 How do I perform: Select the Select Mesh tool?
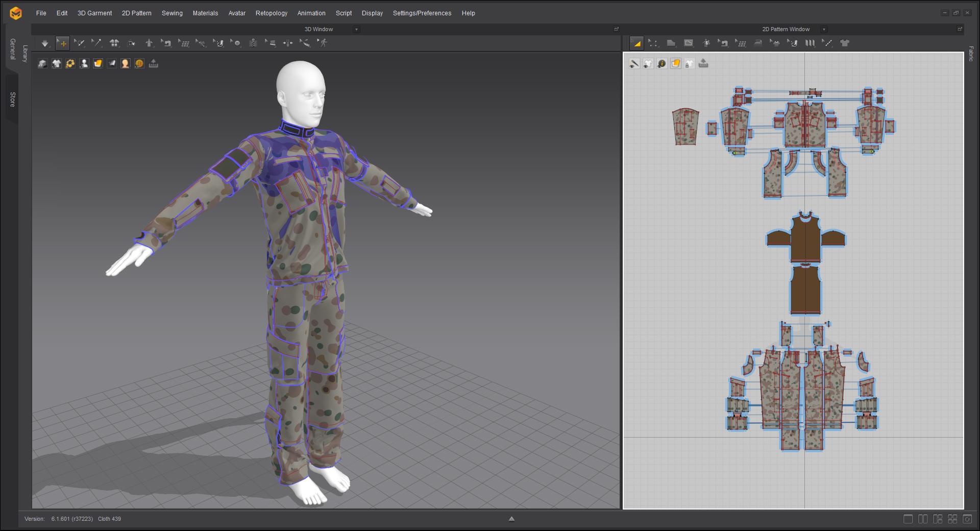79,43
